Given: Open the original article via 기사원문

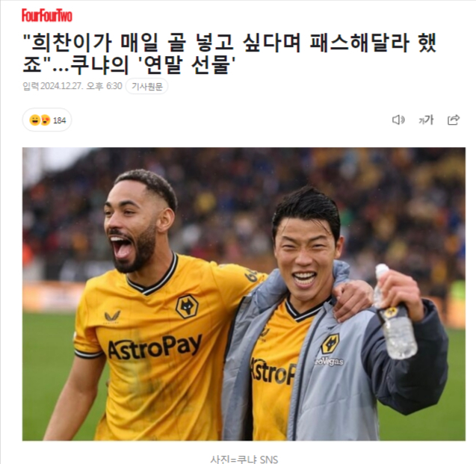Looking at the screenshot, I should [x=147, y=87].
